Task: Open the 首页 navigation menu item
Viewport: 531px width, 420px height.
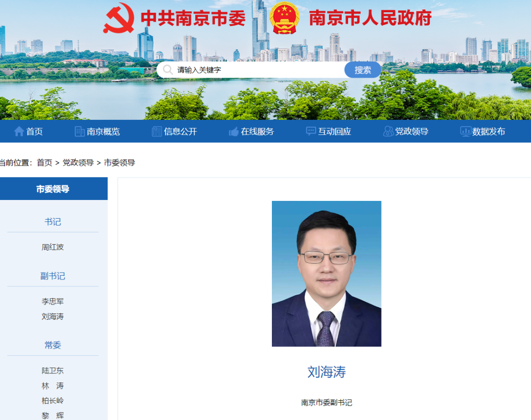Action: coord(34,131)
